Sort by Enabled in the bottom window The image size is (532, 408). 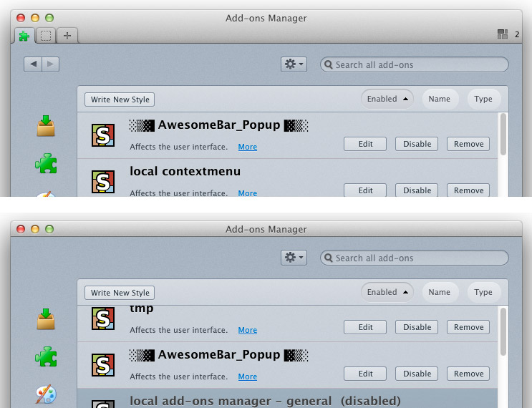[387, 292]
